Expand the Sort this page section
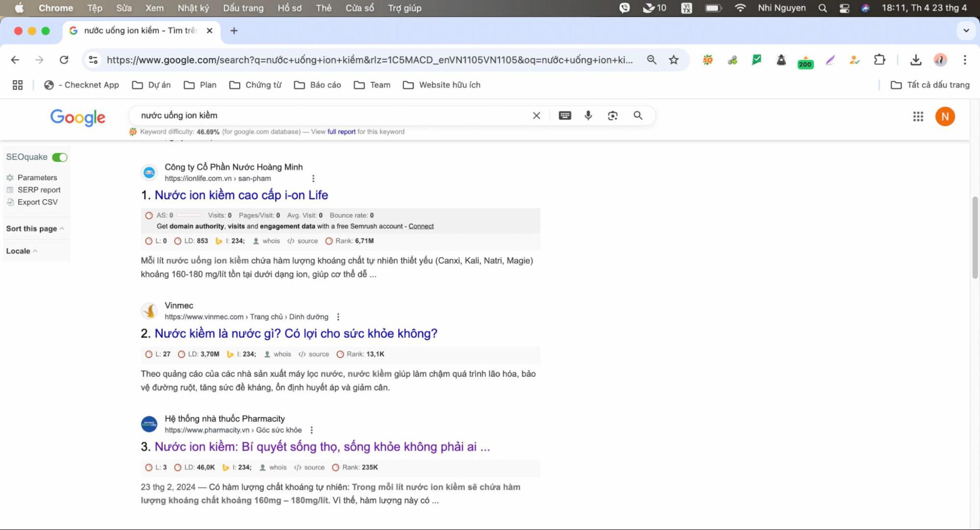Image resolution: width=980 pixels, height=530 pixels. pyautogui.click(x=35, y=228)
